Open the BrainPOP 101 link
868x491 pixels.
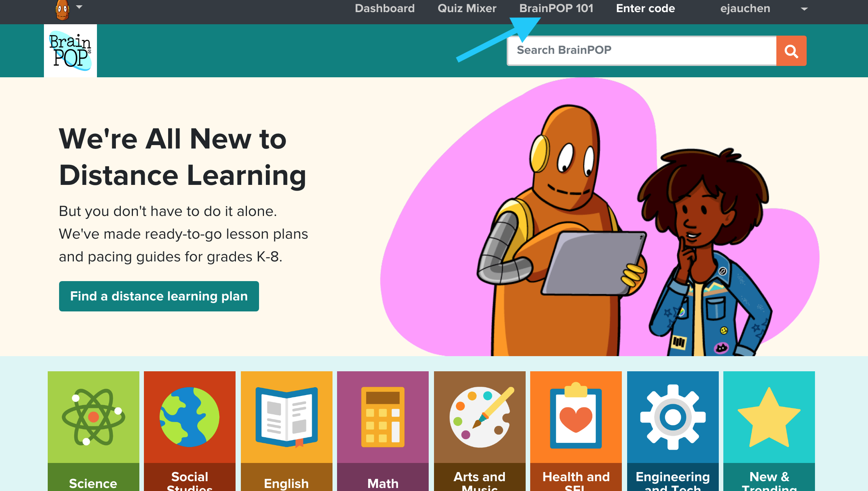click(556, 8)
